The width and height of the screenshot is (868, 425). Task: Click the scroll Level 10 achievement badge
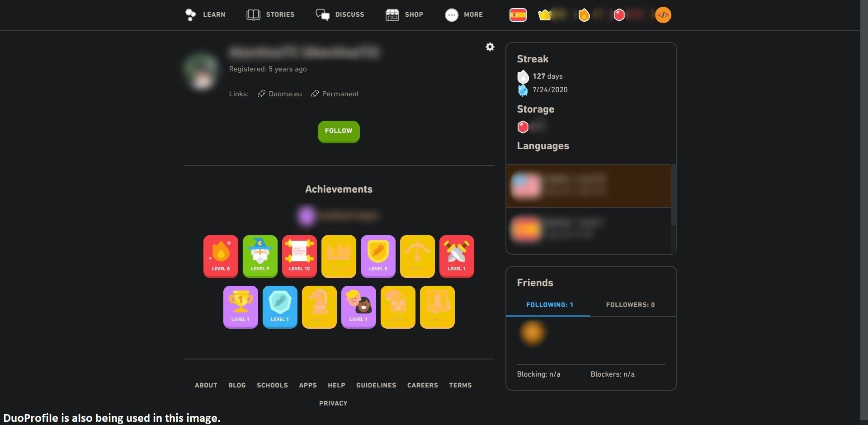tap(299, 256)
